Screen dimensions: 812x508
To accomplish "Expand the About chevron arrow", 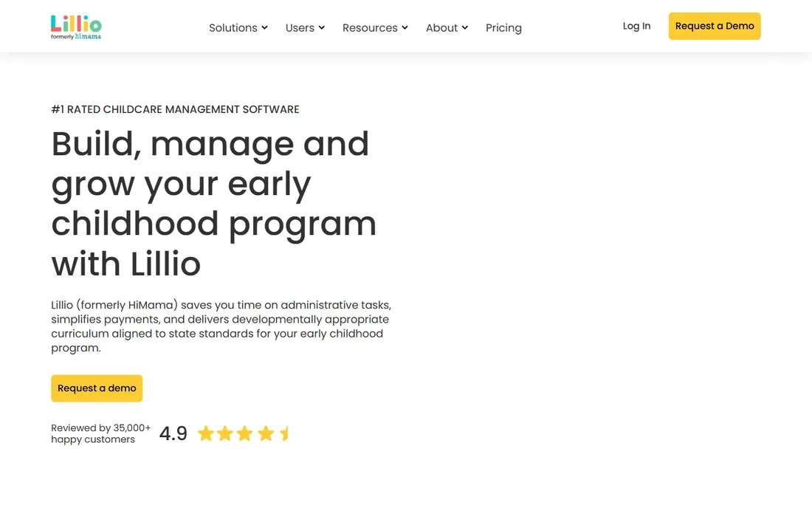I will click(x=465, y=28).
